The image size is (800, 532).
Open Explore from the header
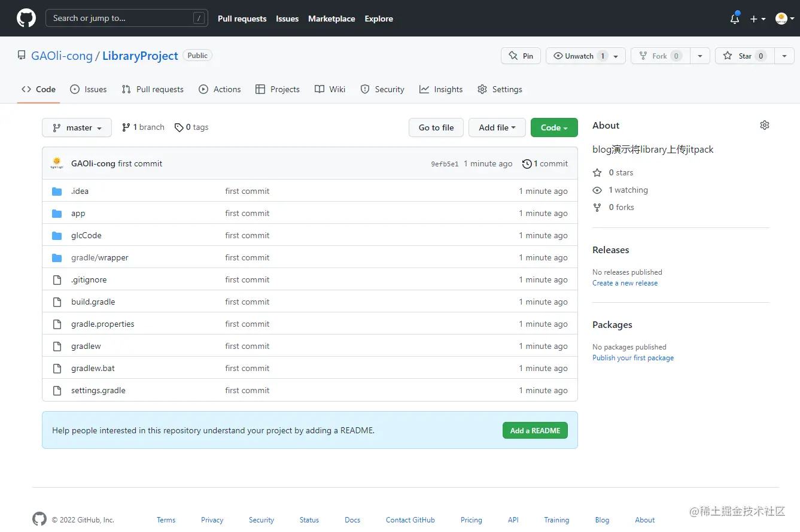point(379,19)
